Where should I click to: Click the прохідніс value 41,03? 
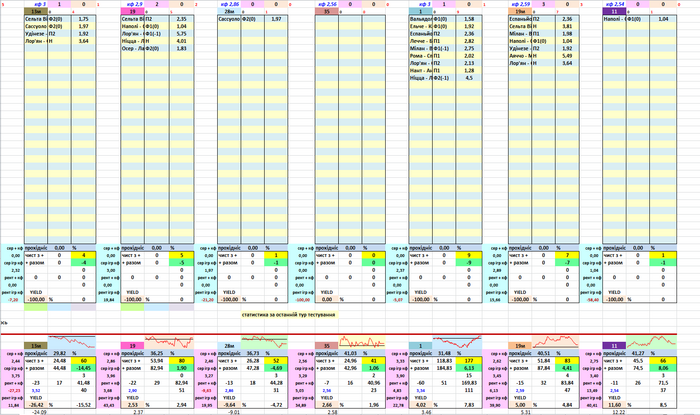tap(350, 353)
